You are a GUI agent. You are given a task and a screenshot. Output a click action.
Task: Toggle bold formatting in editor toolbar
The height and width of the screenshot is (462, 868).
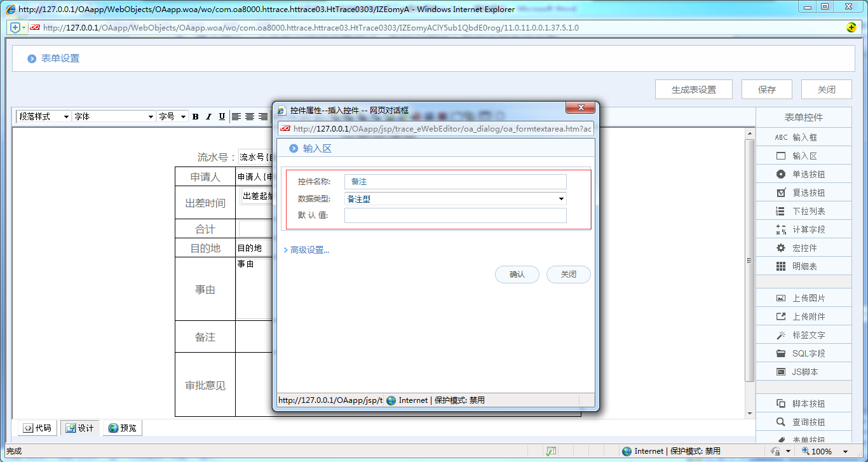(196, 116)
